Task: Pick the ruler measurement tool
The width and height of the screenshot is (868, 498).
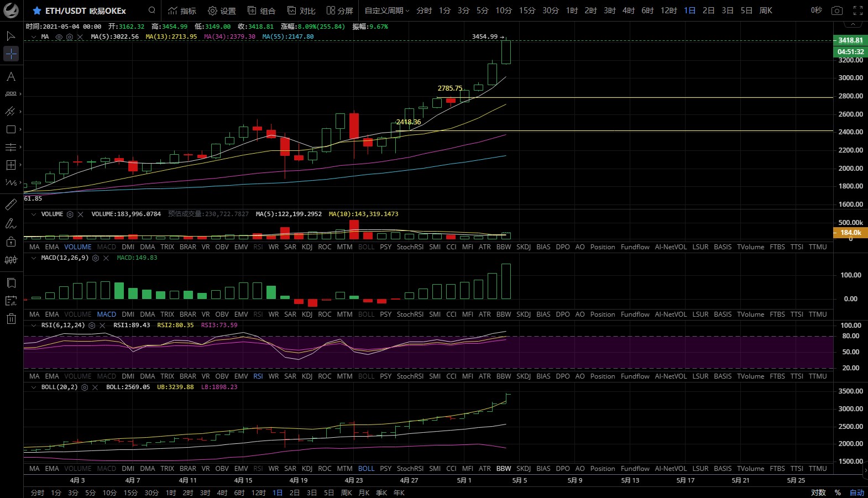Action: [x=11, y=205]
